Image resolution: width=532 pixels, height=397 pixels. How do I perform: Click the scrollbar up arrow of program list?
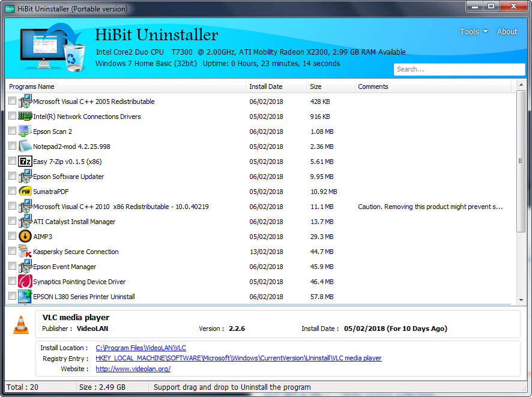click(521, 85)
